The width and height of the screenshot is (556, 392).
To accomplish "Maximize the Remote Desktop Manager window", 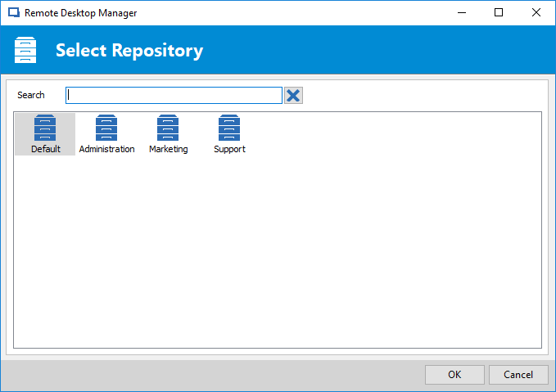I will coord(499,13).
